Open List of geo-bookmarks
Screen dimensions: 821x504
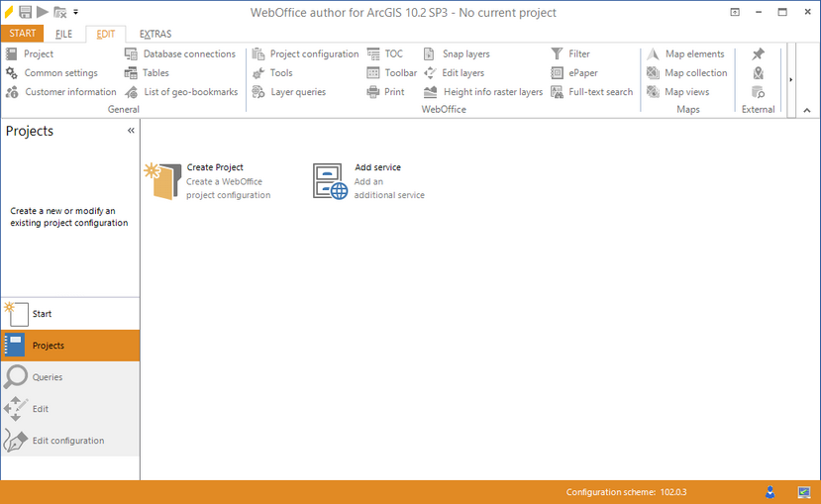click(181, 91)
